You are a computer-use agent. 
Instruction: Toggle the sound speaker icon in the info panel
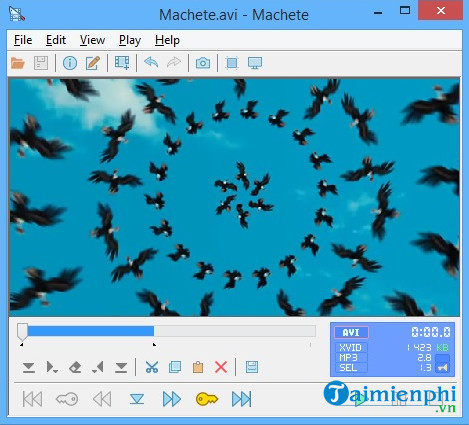click(x=443, y=368)
